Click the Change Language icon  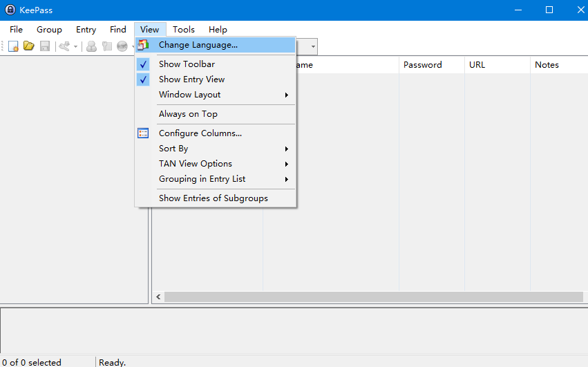pyautogui.click(x=143, y=45)
